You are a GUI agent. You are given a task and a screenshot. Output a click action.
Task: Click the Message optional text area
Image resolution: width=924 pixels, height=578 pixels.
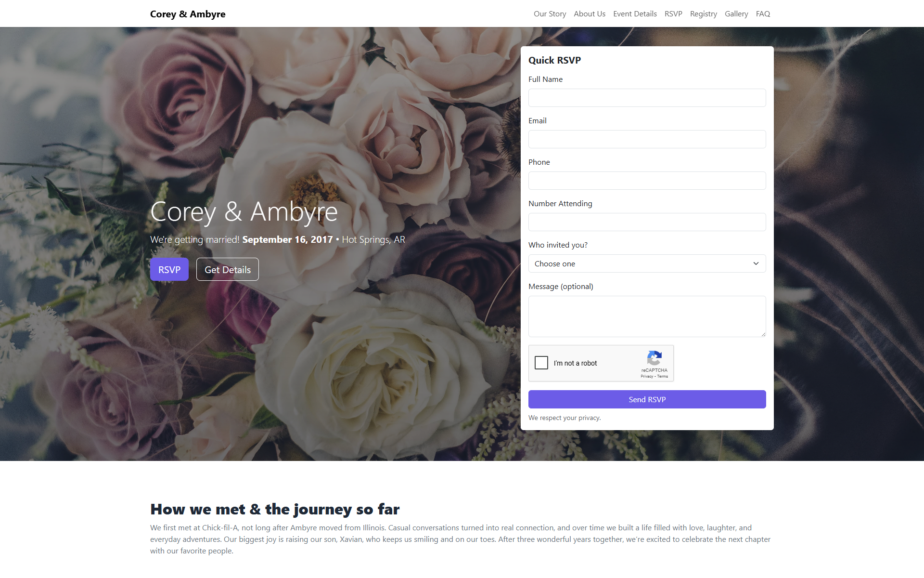click(x=647, y=316)
